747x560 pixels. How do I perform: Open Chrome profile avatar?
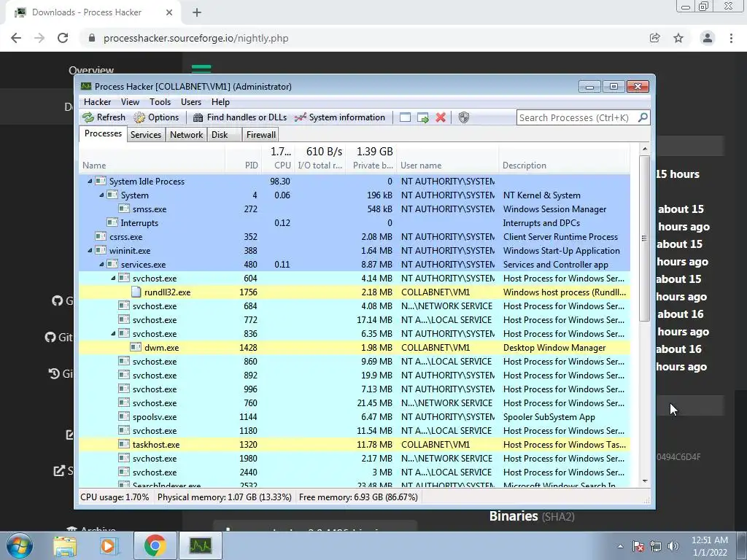coord(708,38)
